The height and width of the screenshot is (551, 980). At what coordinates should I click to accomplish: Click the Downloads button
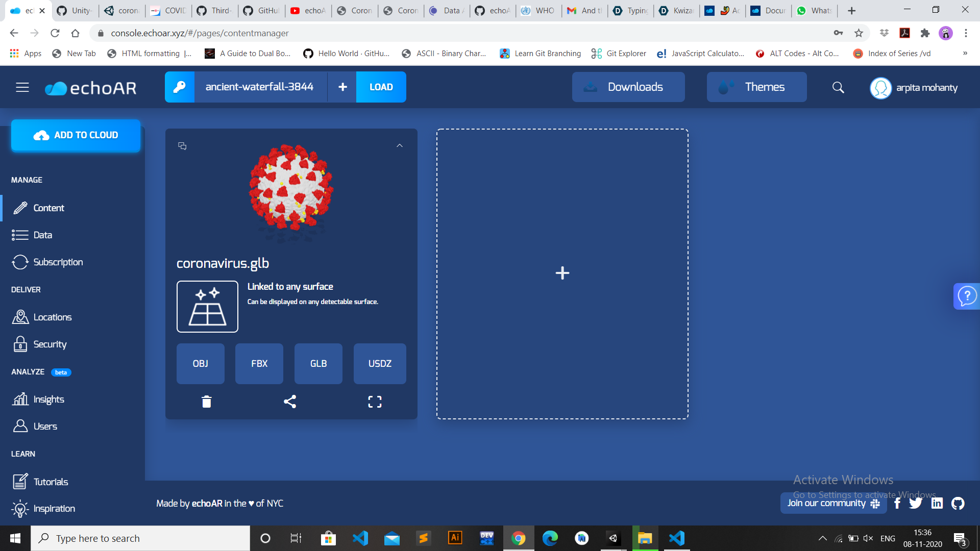click(x=628, y=87)
